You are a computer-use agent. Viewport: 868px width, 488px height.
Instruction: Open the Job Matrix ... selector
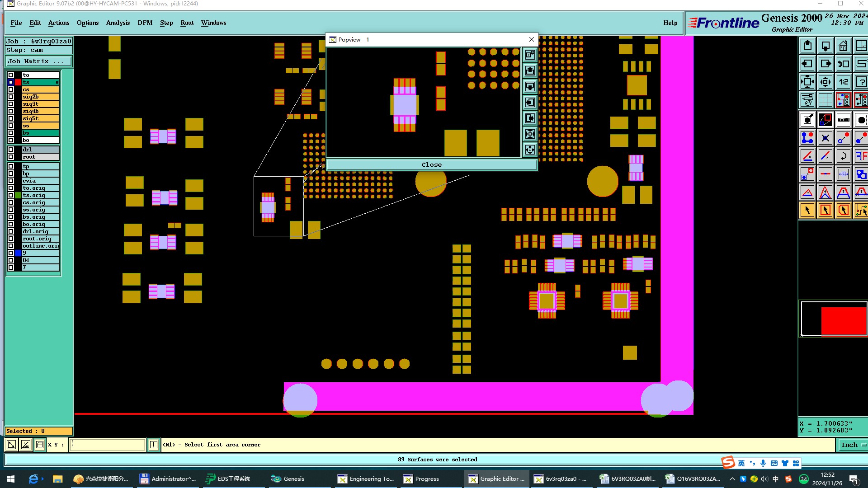pyautogui.click(x=38, y=61)
